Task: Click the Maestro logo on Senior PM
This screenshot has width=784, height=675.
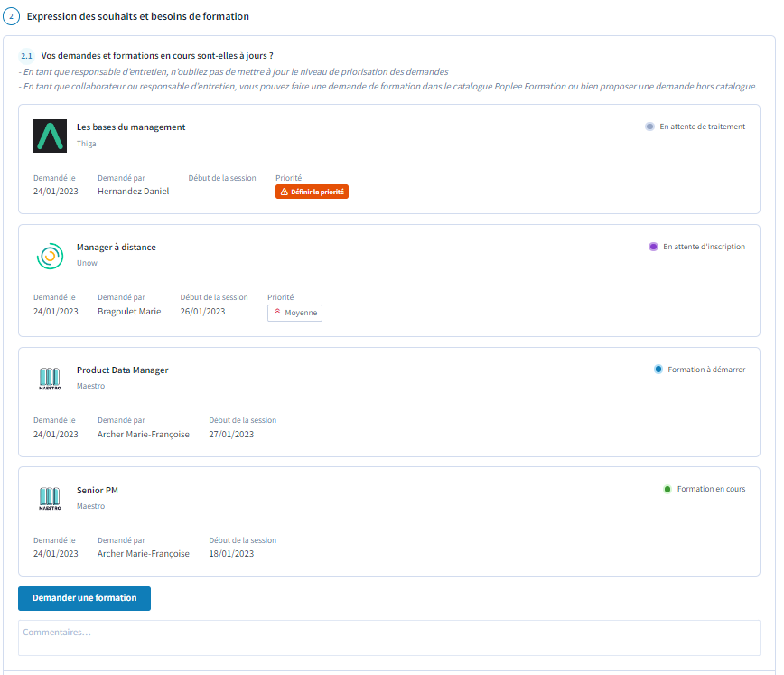Action: (50, 499)
